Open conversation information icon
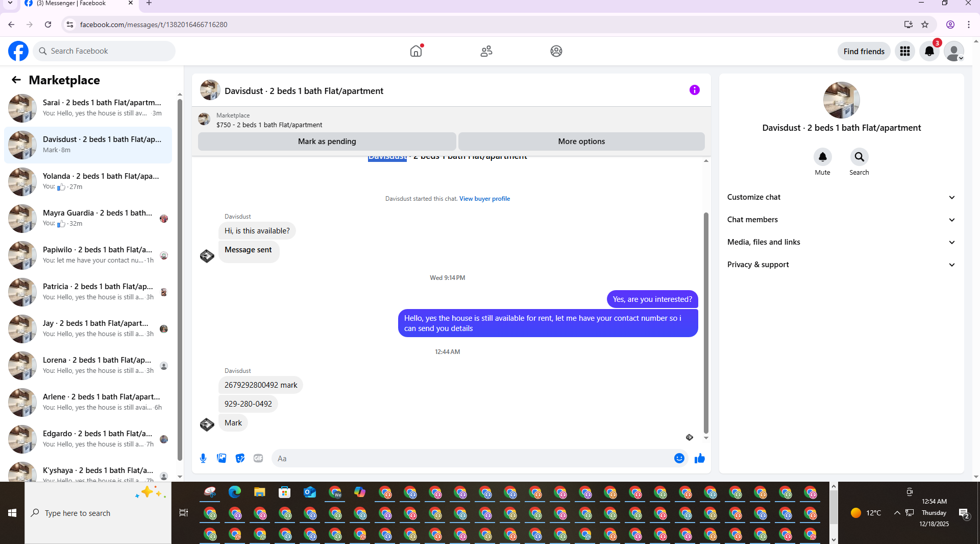 tap(695, 90)
